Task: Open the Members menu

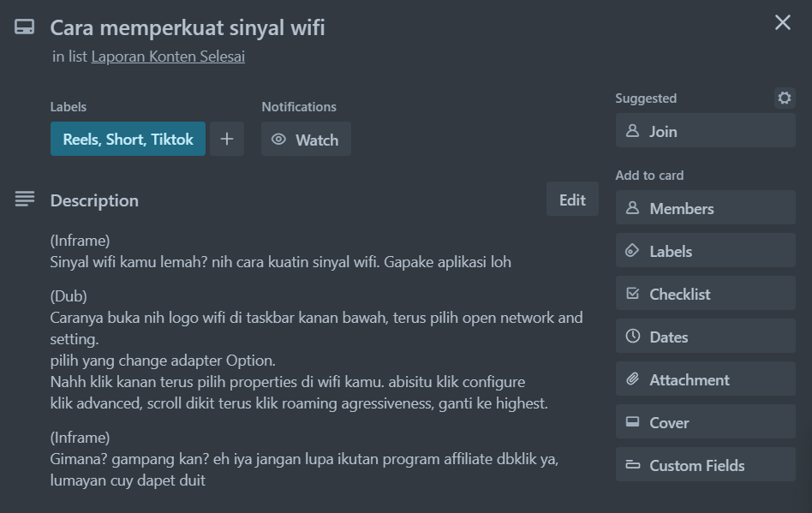Action: tap(705, 208)
